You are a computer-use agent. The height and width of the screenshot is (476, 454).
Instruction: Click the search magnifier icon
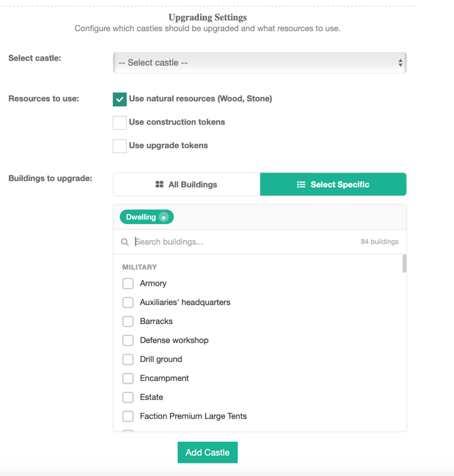pyautogui.click(x=125, y=242)
